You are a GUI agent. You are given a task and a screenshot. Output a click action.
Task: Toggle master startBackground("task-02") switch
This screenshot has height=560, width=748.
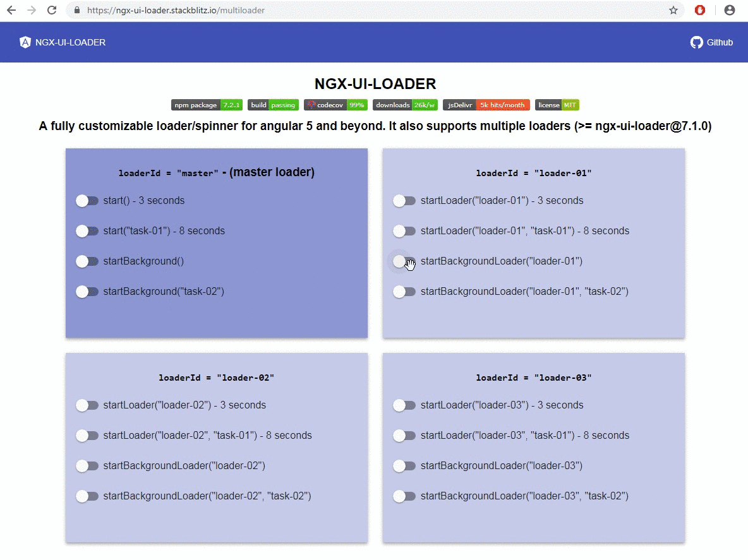tap(87, 292)
